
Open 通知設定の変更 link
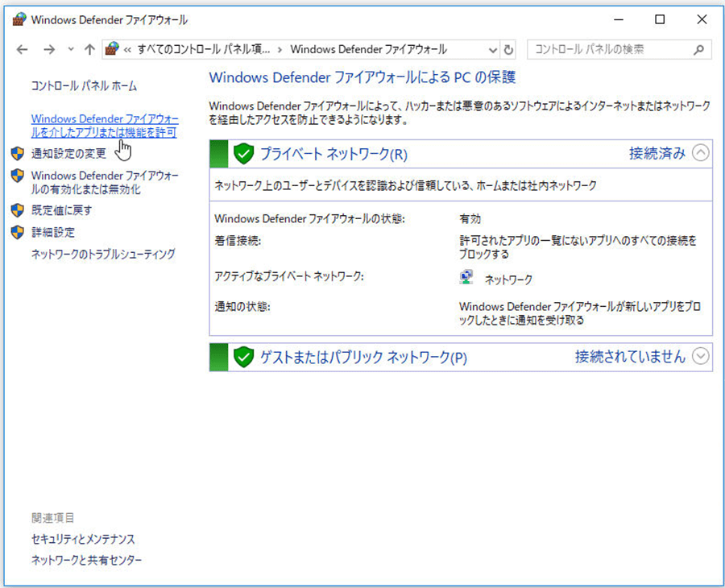69,154
